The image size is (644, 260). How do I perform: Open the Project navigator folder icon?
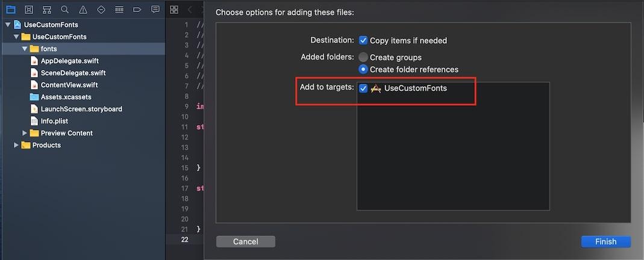pos(10,10)
